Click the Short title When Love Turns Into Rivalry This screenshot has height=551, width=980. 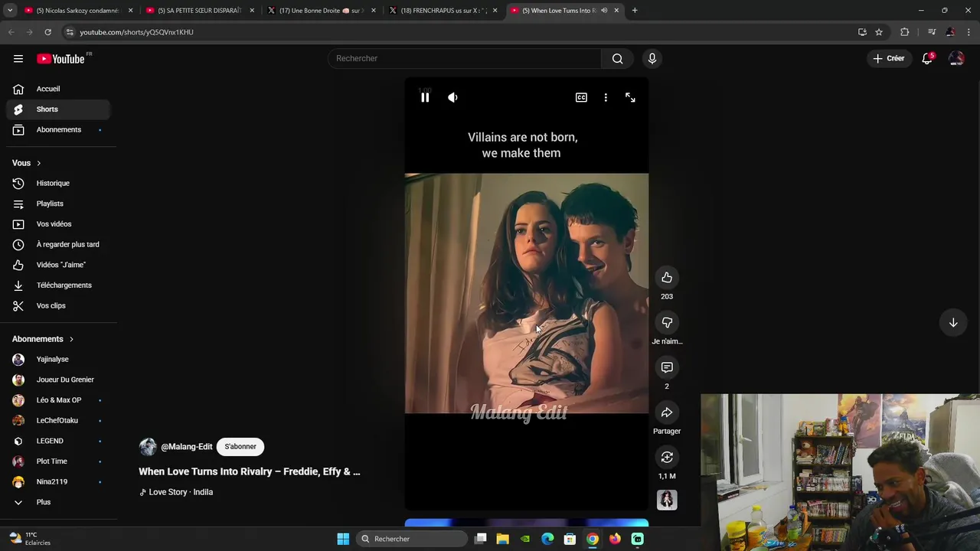click(x=250, y=471)
